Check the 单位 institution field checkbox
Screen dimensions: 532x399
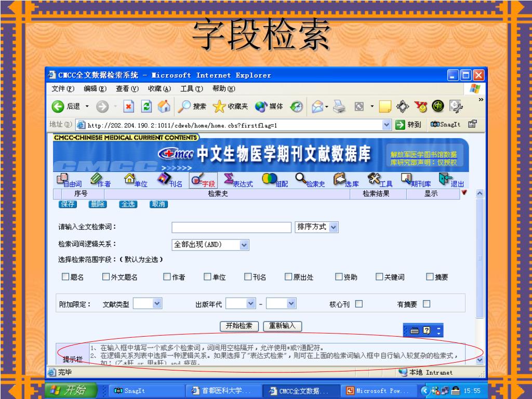click(207, 277)
